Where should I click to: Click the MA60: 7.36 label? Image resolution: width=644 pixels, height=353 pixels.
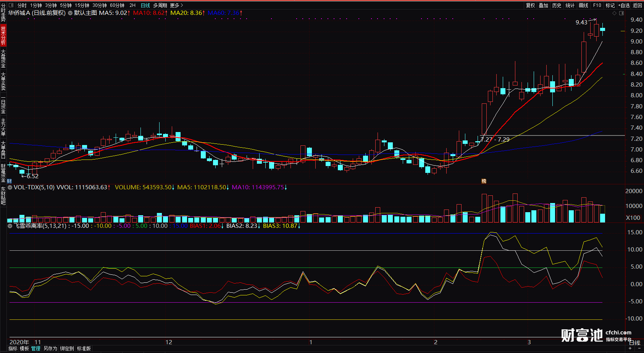coord(225,13)
